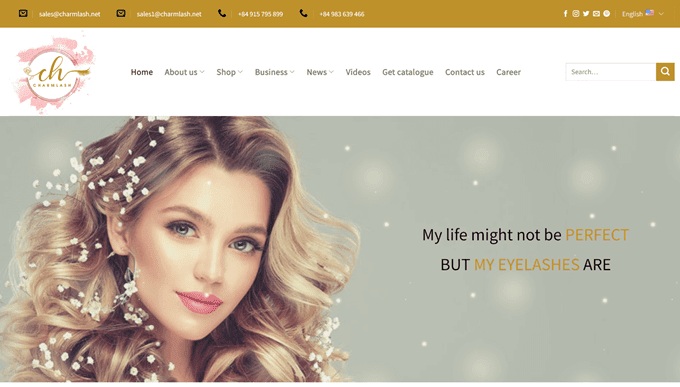Expand the Shop submenu chevron

(x=240, y=72)
